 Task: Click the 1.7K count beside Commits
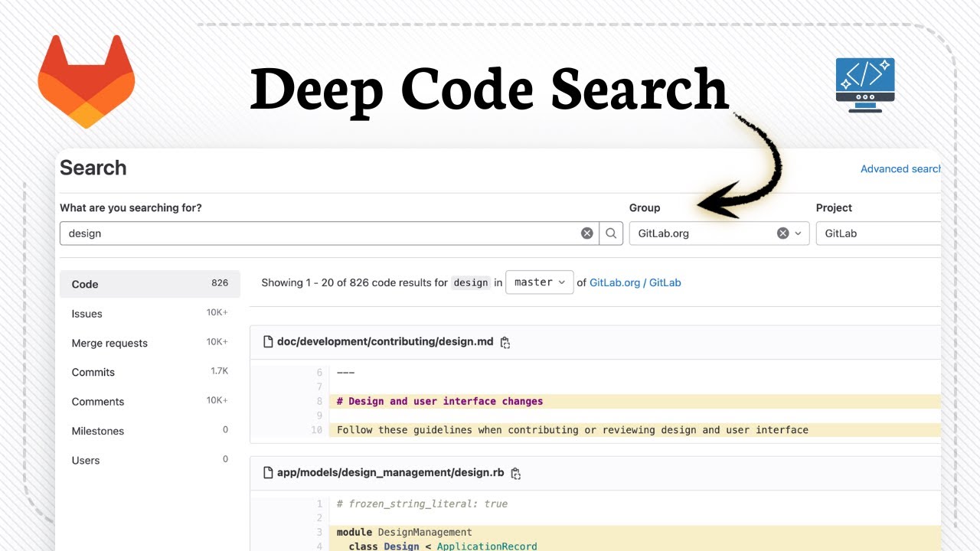click(220, 371)
